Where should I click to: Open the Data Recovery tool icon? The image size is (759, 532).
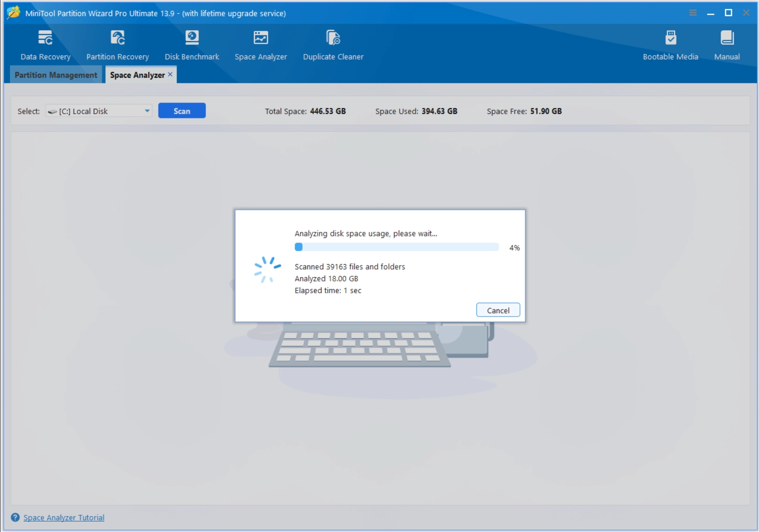pyautogui.click(x=45, y=37)
